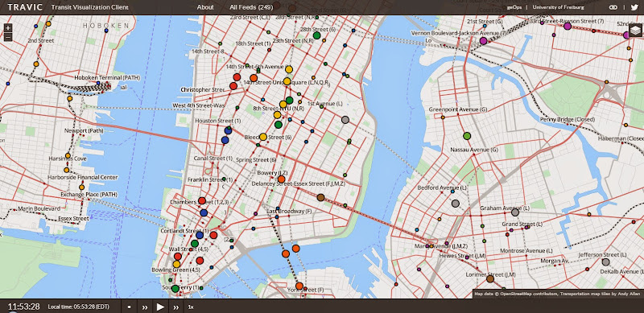Click the Greenpoint Avenue (G) station label

[458, 109]
